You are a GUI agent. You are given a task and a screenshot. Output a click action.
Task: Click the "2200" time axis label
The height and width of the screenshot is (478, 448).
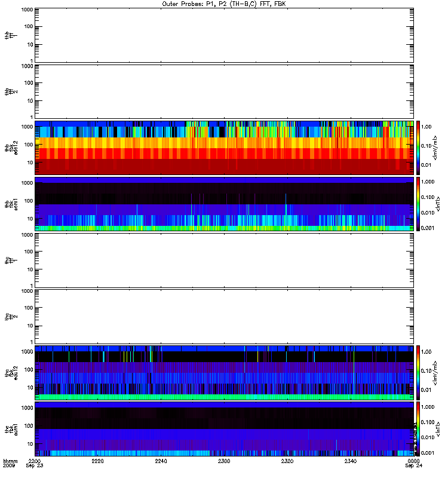pos(35,461)
